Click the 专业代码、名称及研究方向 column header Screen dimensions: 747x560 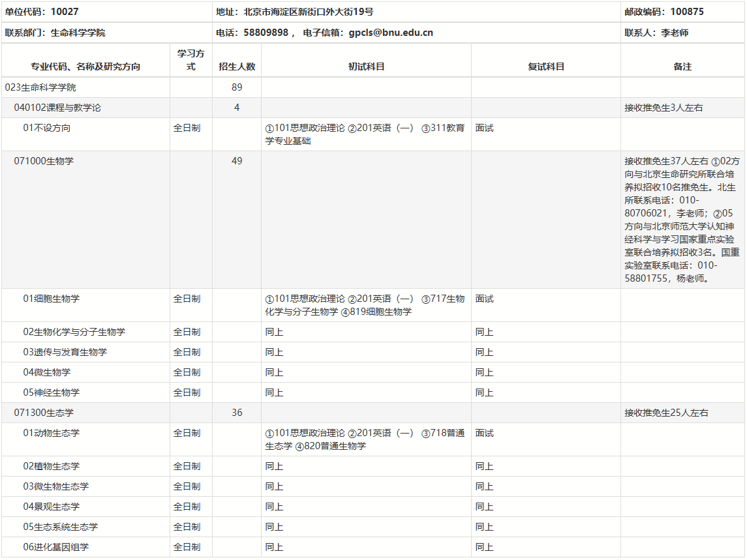tap(85, 66)
